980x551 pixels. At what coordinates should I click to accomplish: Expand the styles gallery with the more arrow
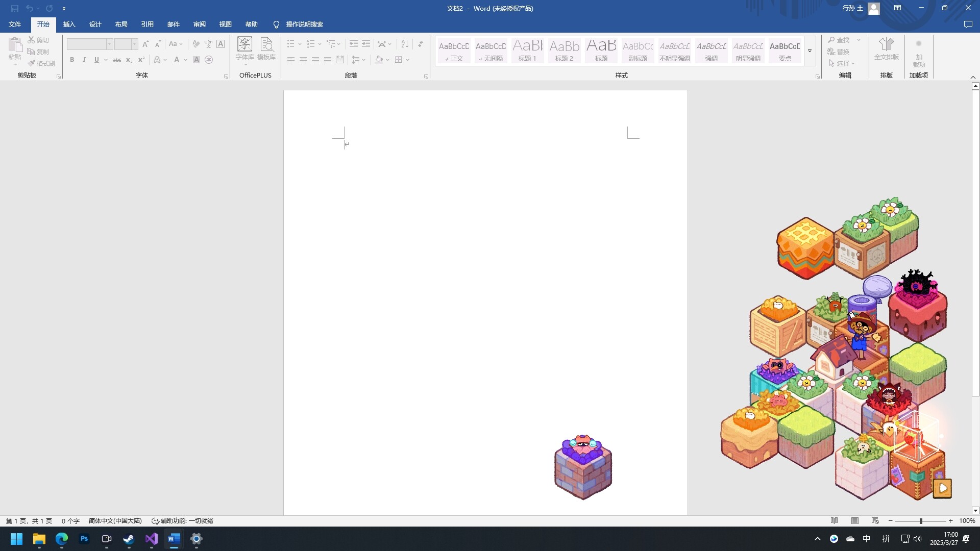(810, 51)
